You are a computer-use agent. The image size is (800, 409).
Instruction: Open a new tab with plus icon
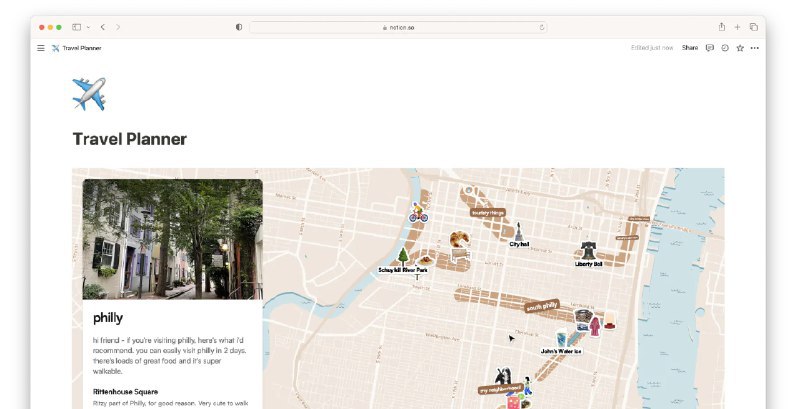click(x=738, y=27)
